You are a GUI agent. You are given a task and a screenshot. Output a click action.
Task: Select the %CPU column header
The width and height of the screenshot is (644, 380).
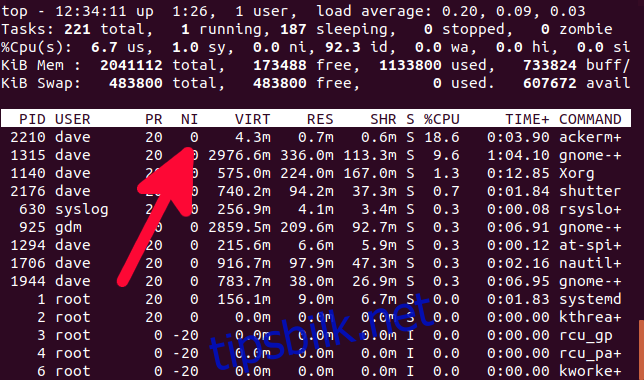(x=442, y=119)
